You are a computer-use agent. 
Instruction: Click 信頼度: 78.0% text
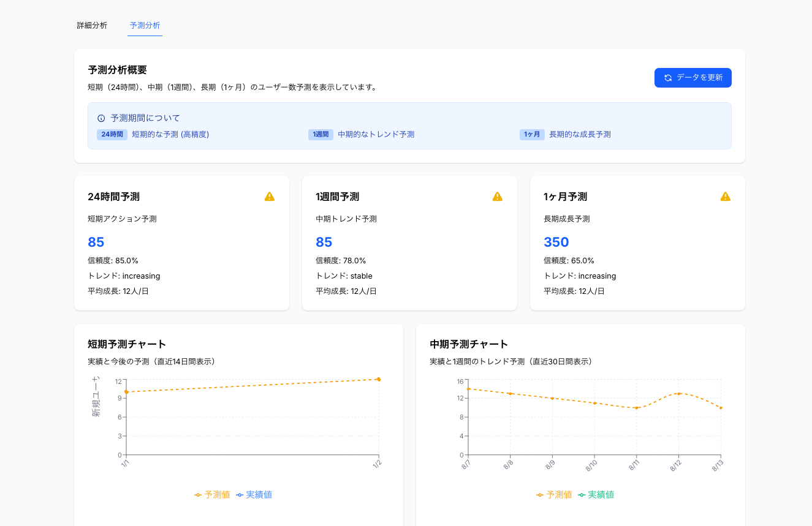point(341,260)
